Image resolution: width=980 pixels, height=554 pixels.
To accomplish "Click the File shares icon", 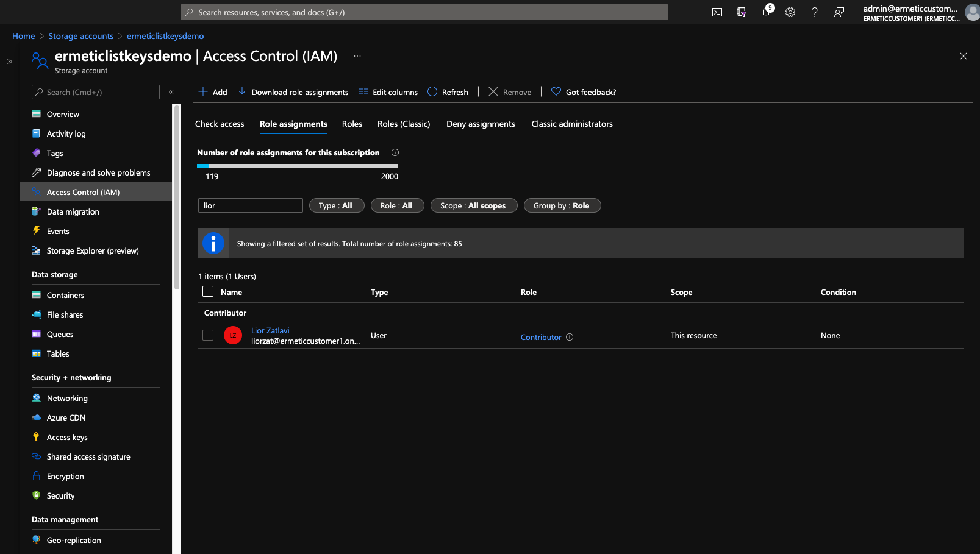I will 37,314.
